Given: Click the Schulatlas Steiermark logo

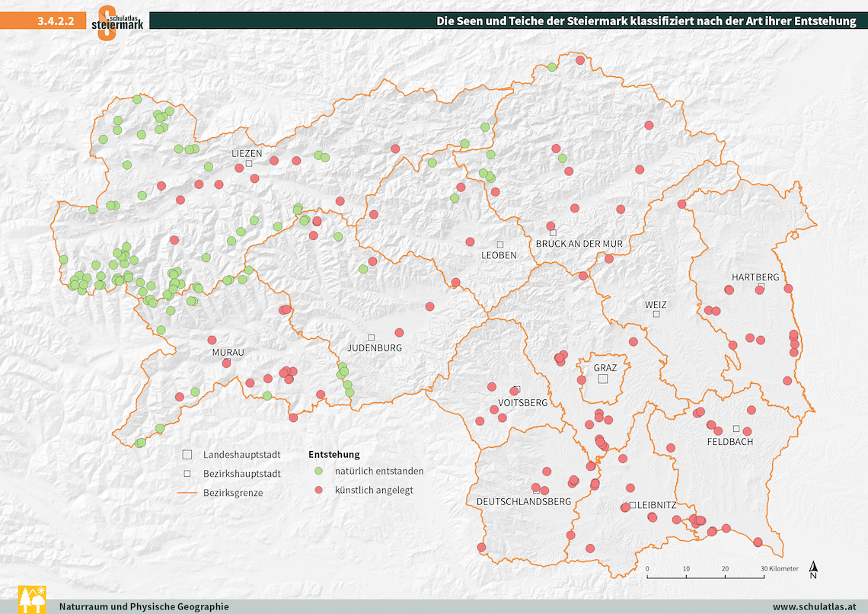Looking at the screenshot, I should coord(116,21).
